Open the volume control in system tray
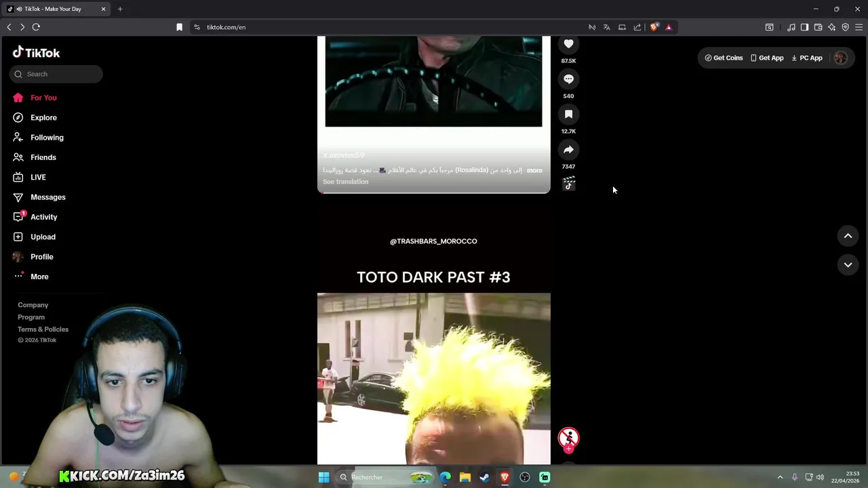Image resolution: width=868 pixels, height=488 pixels. click(x=820, y=477)
